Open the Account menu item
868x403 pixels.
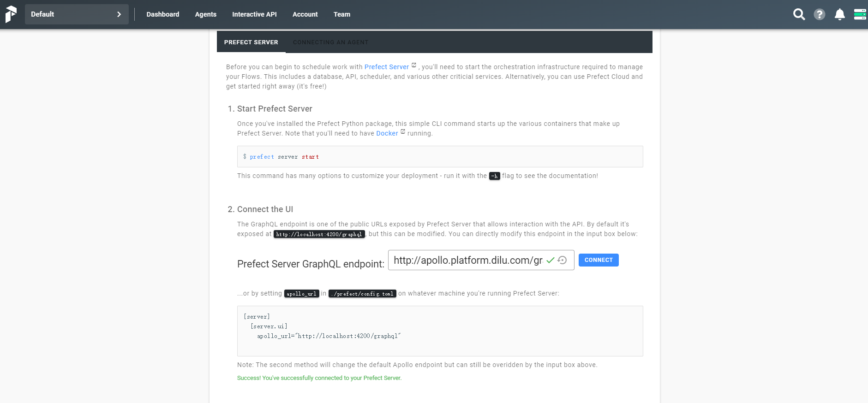pos(305,14)
